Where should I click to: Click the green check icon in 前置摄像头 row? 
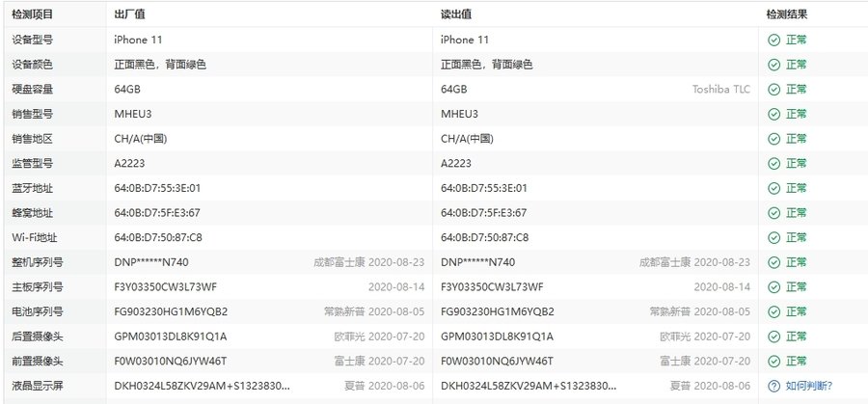click(x=773, y=361)
